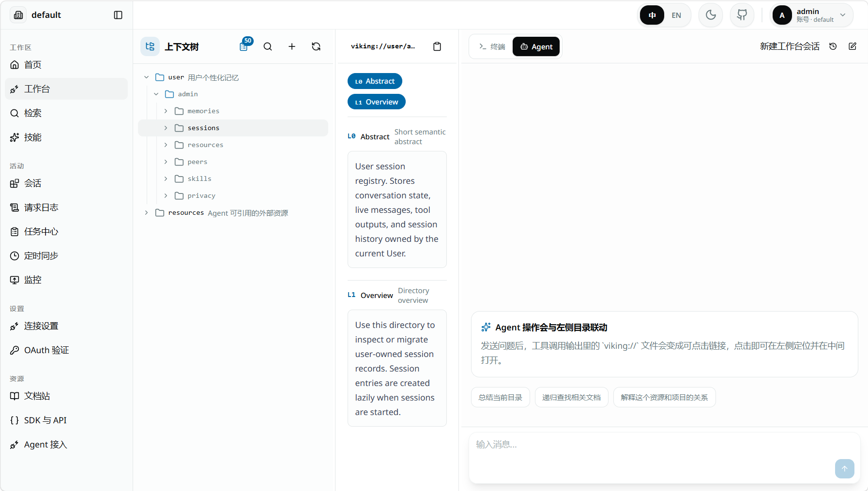Click the 上下文树 tree icon
868x491 pixels.
point(150,46)
